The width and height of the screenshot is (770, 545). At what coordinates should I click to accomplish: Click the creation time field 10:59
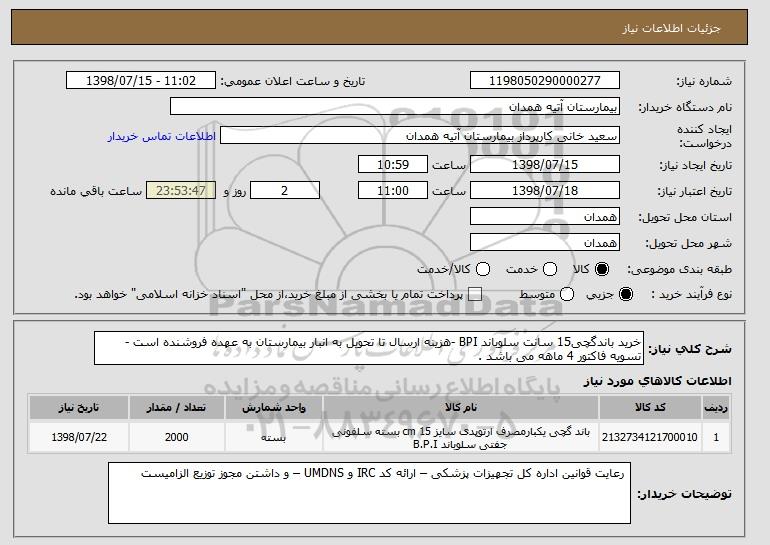click(393, 164)
